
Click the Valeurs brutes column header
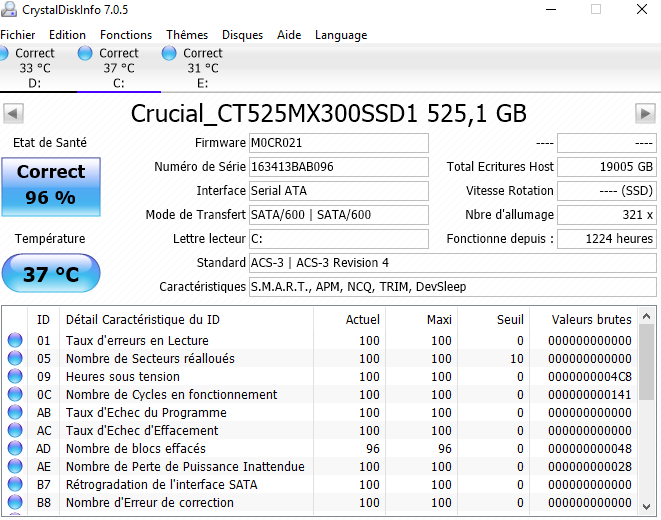592,319
